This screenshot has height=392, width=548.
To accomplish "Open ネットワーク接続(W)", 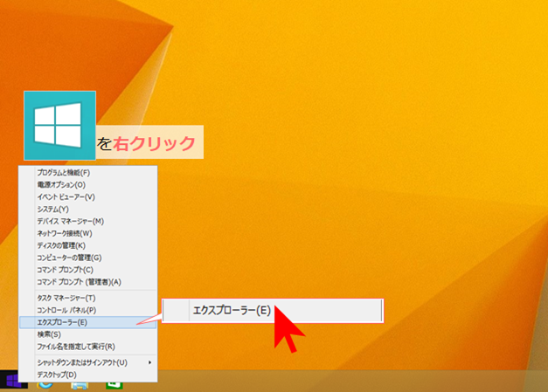I will pyautogui.click(x=87, y=233).
